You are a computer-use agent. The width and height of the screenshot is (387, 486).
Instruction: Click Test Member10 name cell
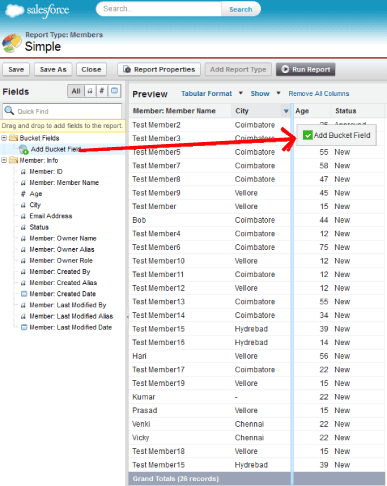click(158, 261)
